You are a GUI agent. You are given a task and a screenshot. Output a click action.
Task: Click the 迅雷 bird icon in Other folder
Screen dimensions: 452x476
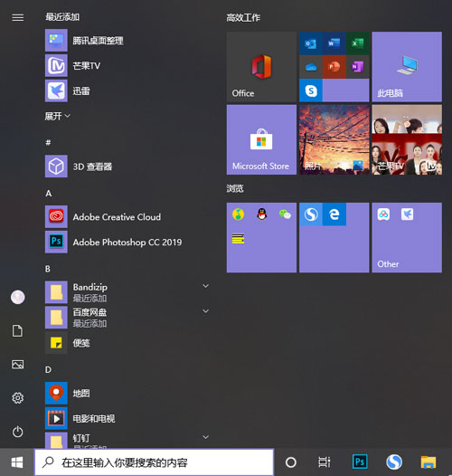point(407,214)
